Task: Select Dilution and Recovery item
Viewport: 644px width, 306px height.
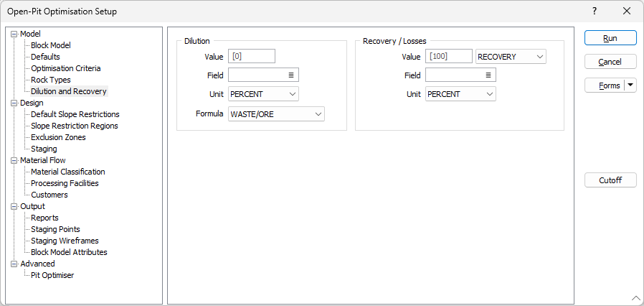Action: click(x=69, y=91)
